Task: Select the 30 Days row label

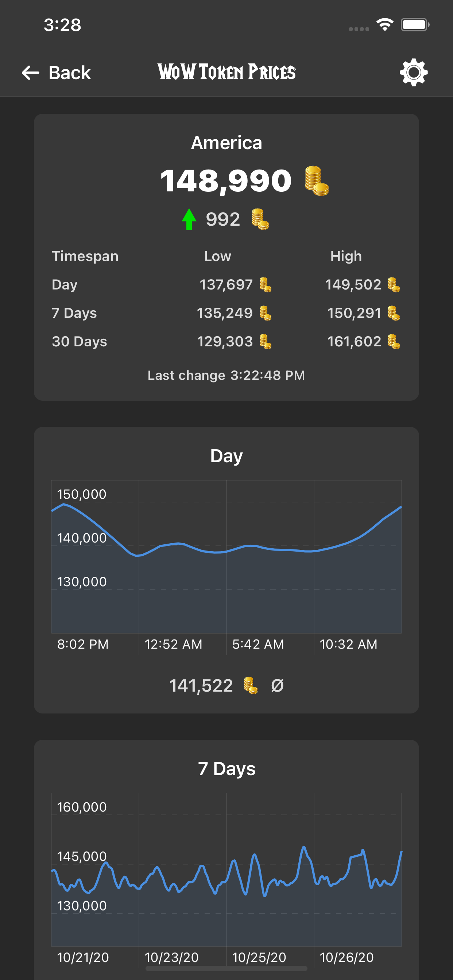Action: click(80, 342)
